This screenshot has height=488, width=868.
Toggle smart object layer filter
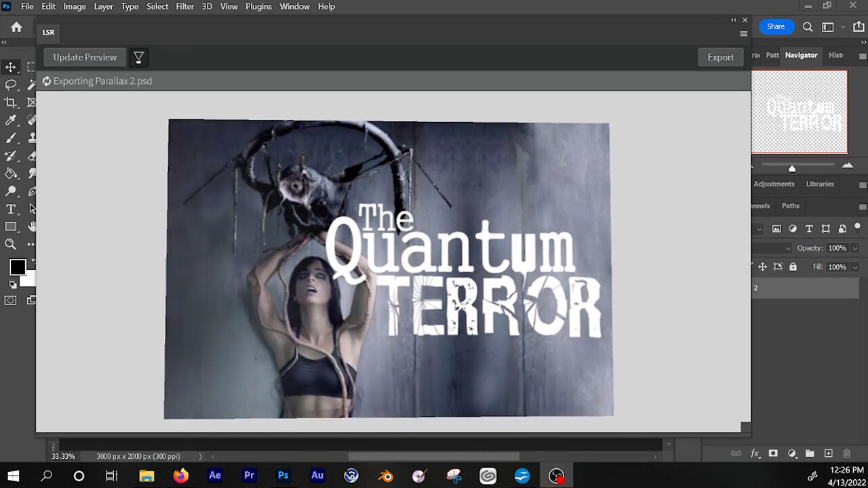842,229
